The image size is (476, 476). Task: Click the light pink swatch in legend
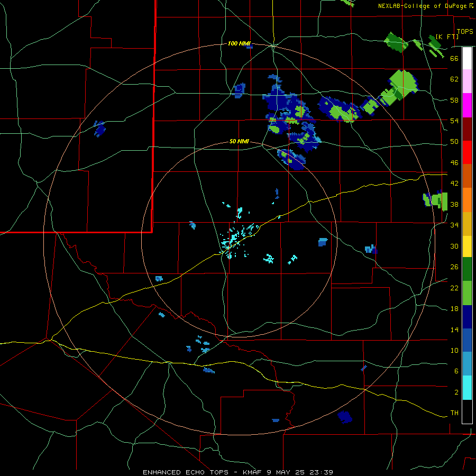[467, 81]
